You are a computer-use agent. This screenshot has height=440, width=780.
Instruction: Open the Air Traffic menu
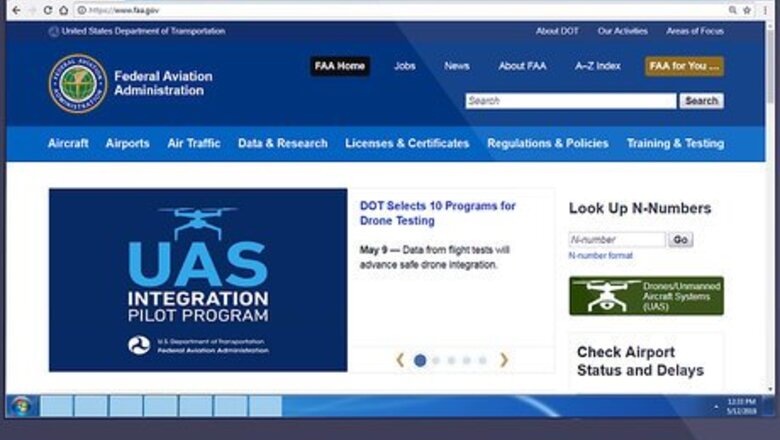click(194, 144)
